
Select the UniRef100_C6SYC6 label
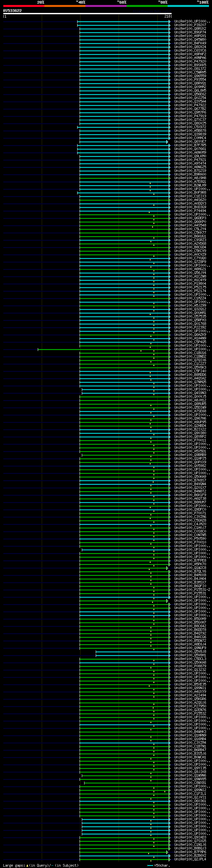190,51
